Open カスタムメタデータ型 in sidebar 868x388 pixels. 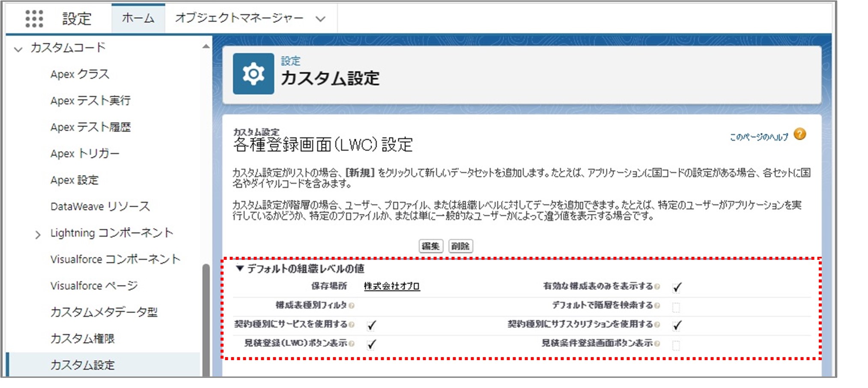(x=104, y=312)
